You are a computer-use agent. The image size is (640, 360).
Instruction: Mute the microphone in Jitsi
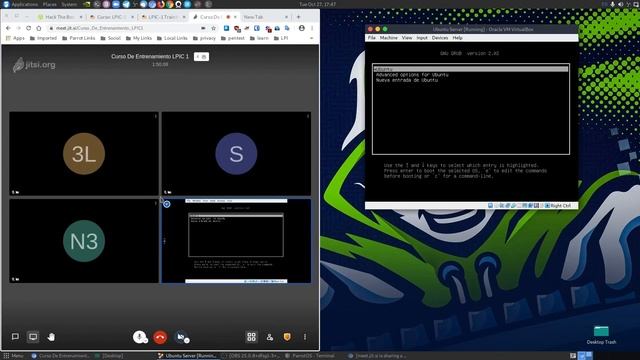coord(140,337)
